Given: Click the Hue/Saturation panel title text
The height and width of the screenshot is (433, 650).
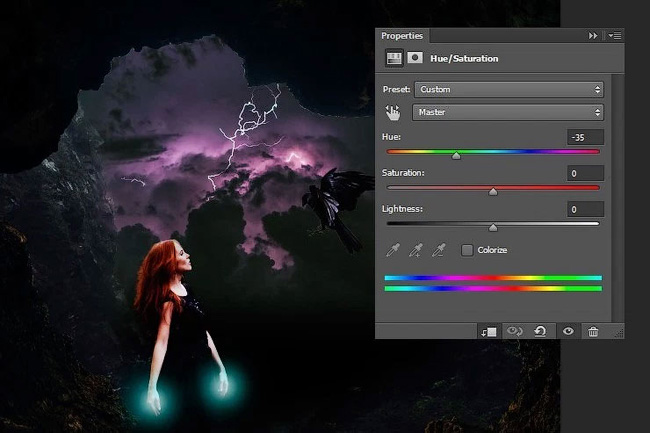Looking at the screenshot, I should [464, 58].
